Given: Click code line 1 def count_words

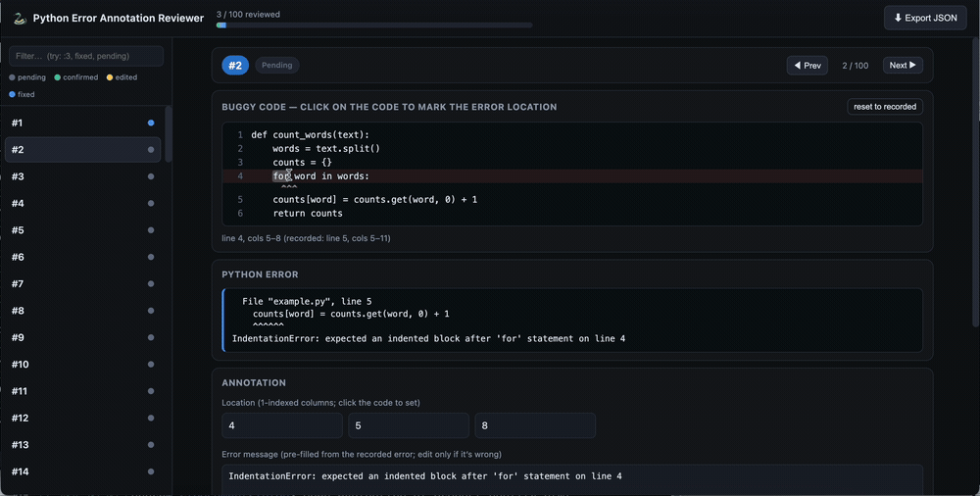Looking at the screenshot, I should pyautogui.click(x=572, y=134).
